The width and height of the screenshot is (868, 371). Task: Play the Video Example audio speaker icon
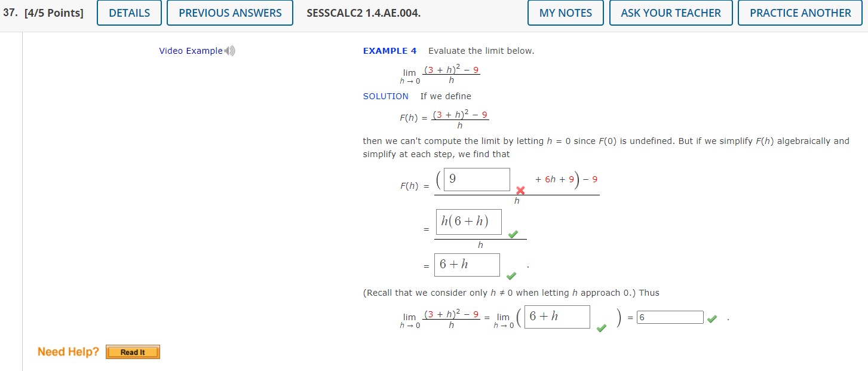click(x=229, y=51)
